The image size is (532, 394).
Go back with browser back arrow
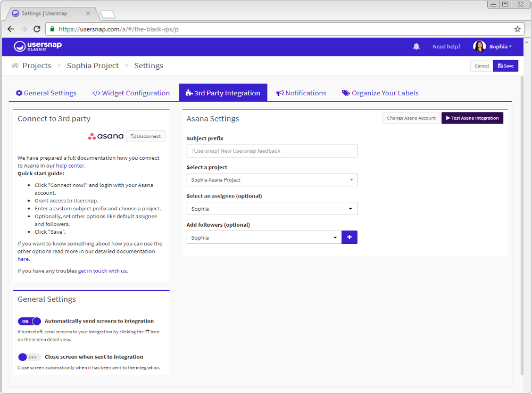click(11, 29)
